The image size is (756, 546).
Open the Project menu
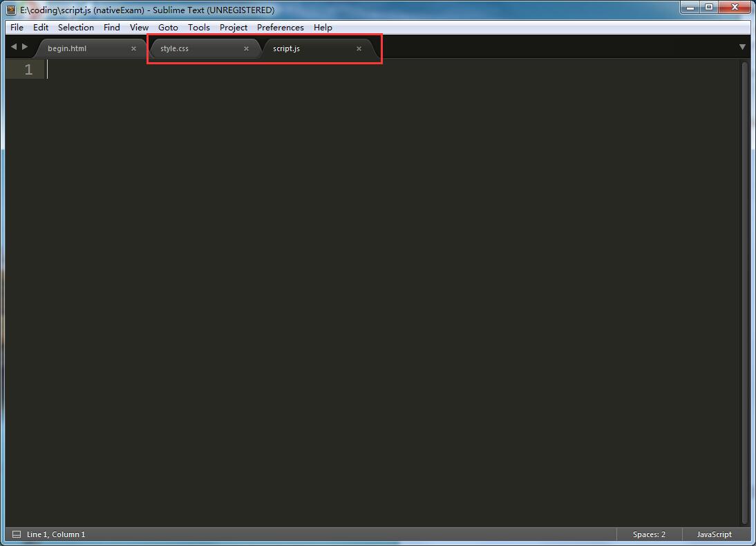click(x=233, y=27)
